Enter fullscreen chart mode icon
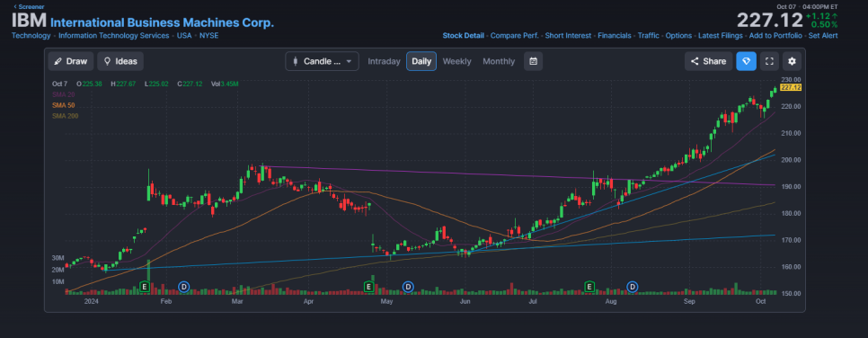Screen dimensions: 868x338 pos(769,61)
